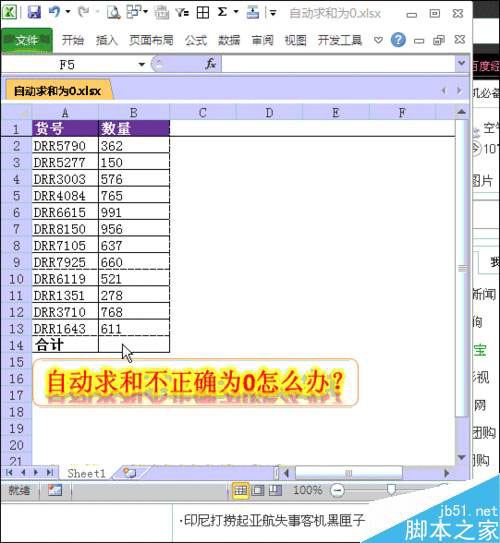Image resolution: width=500 pixels, height=543 pixels.
Task: Click the Save icon in quick access toolbar
Action: 34,12
